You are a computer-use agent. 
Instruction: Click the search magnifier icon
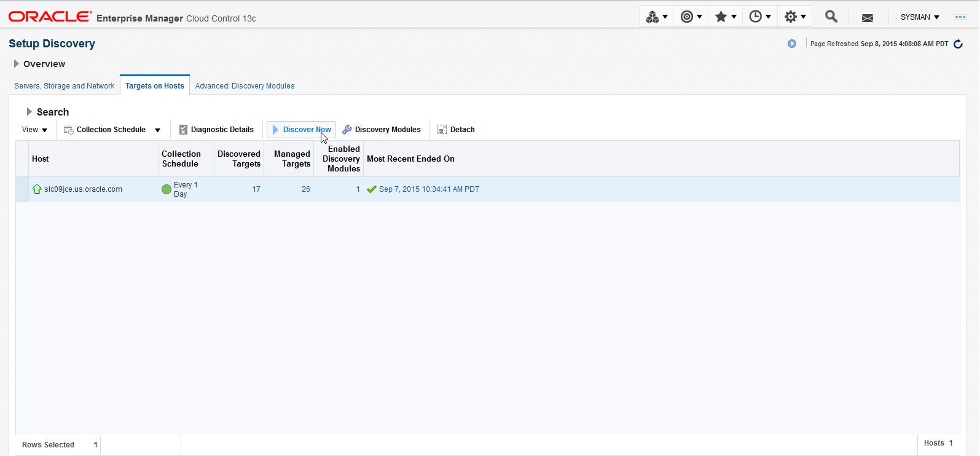pos(831,17)
